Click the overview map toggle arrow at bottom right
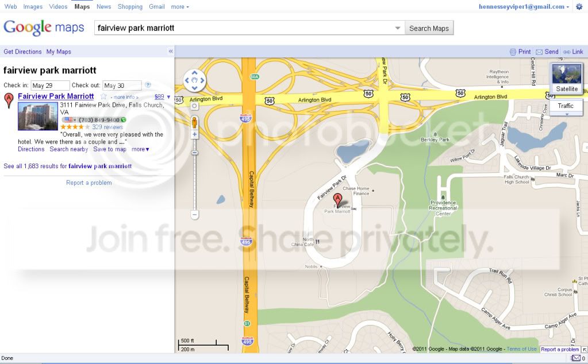 pos(584,350)
